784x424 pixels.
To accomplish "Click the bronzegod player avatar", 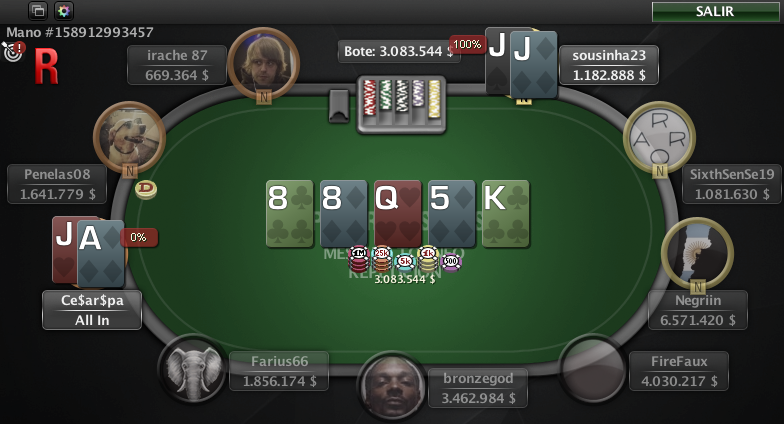I will click(x=392, y=386).
